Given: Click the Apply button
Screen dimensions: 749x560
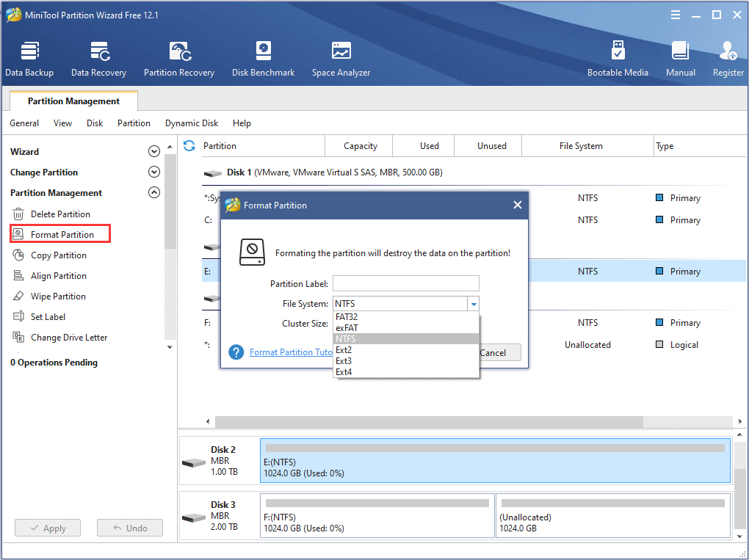Looking at the screenshot, I should 48,528.
